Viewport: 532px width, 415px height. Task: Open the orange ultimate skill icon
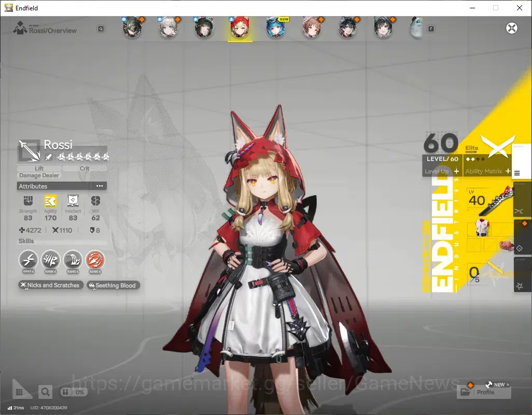click(x=95, y=260)
